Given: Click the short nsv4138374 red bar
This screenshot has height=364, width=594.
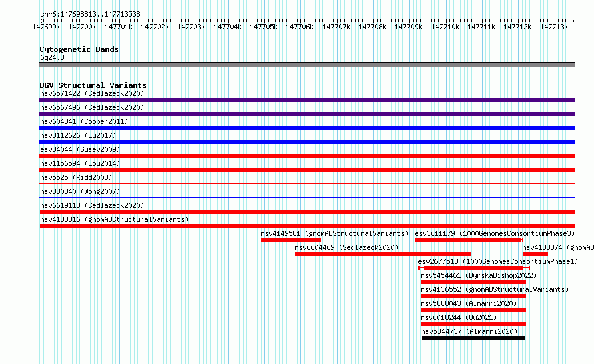Looking at the screenshot, I should click(535, 254).
